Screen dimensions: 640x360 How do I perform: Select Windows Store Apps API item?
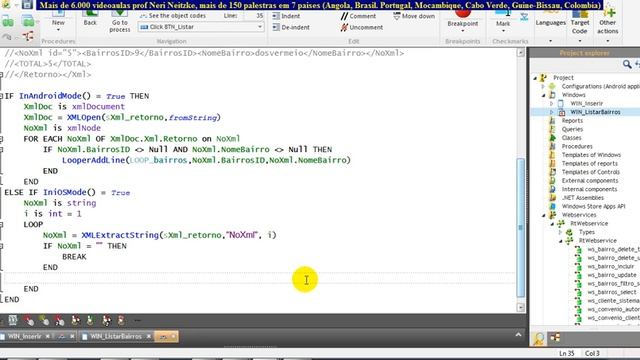point(593,206)
